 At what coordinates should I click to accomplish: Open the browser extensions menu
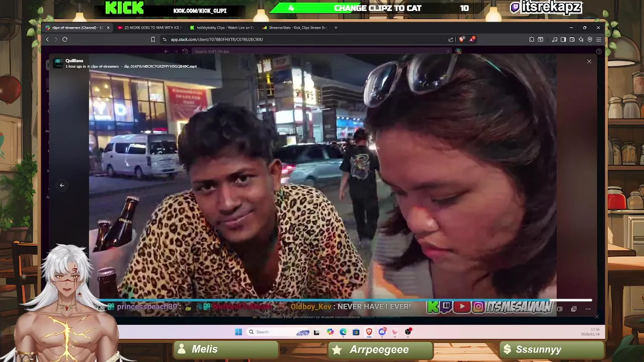tap(532, 39)
